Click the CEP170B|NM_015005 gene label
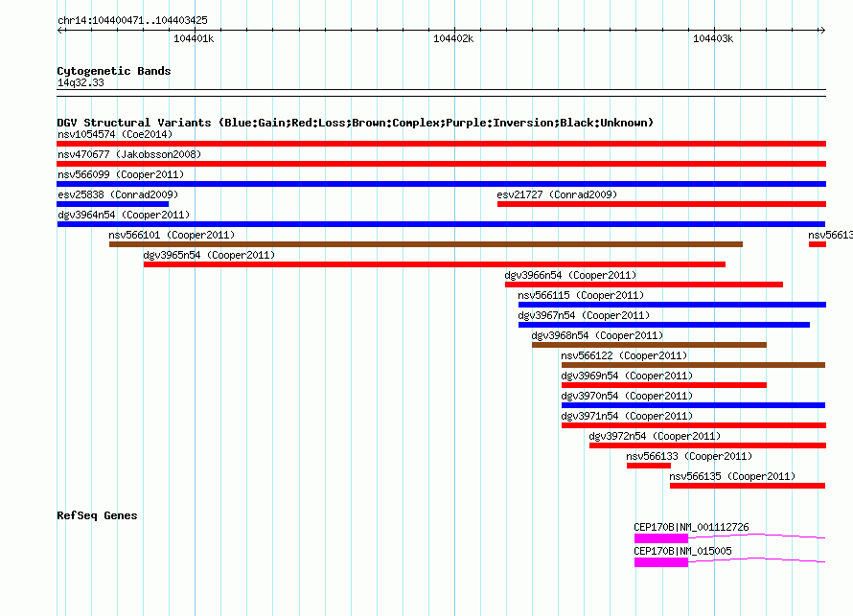Screen dimensions: 853x616 tap(682, 551)
